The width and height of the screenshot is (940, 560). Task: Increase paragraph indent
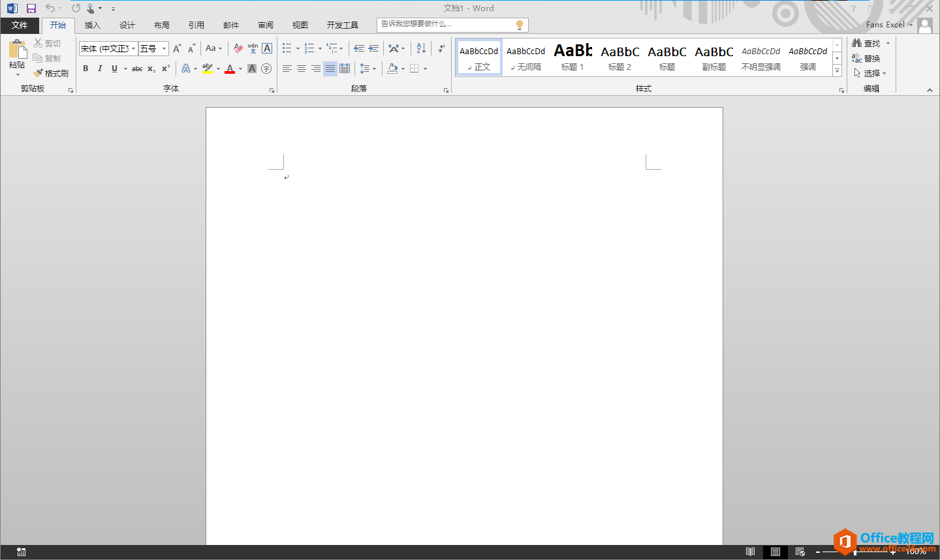coord(373,48)
